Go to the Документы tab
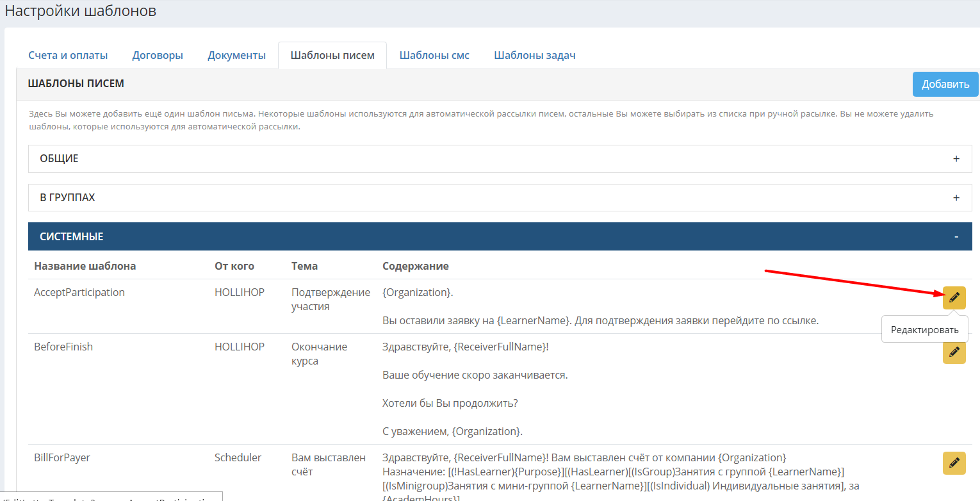980x501 pixels. pyautogui.click(x=236, y=55)
